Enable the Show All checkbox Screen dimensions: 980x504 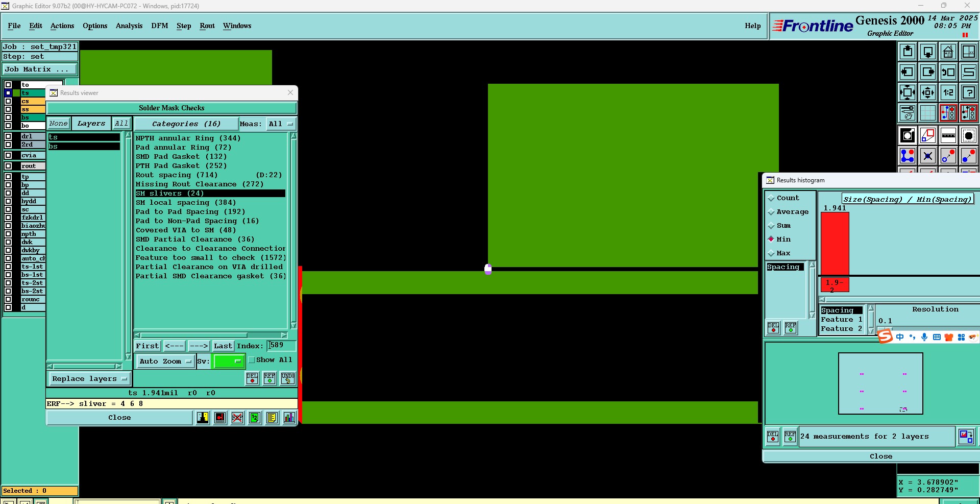click(252, 360)
